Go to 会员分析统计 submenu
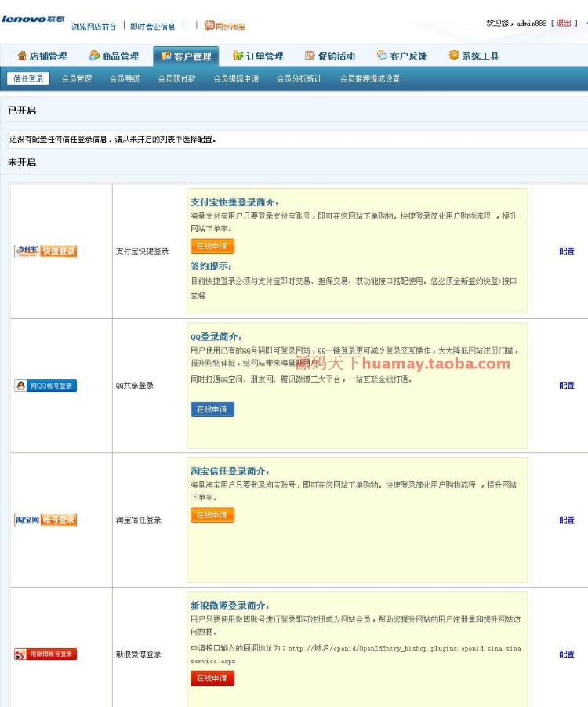 (299, 78)
